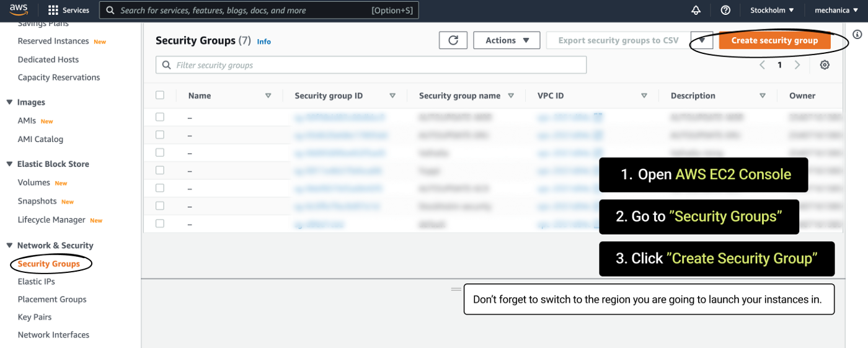The image size is (868, 348).
Task: Open Security Groups in sidebar
Action: (x=49, y=264)
